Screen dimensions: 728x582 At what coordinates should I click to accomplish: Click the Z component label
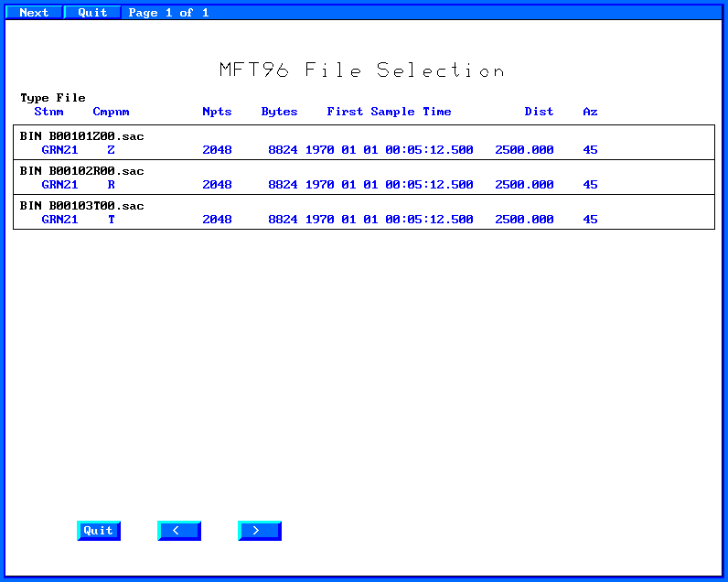(x=111, y=150)
